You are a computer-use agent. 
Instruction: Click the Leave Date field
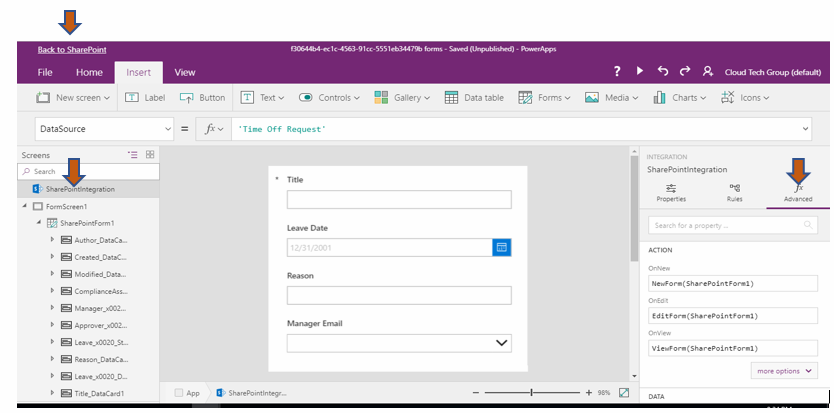(x=389, y=247)
